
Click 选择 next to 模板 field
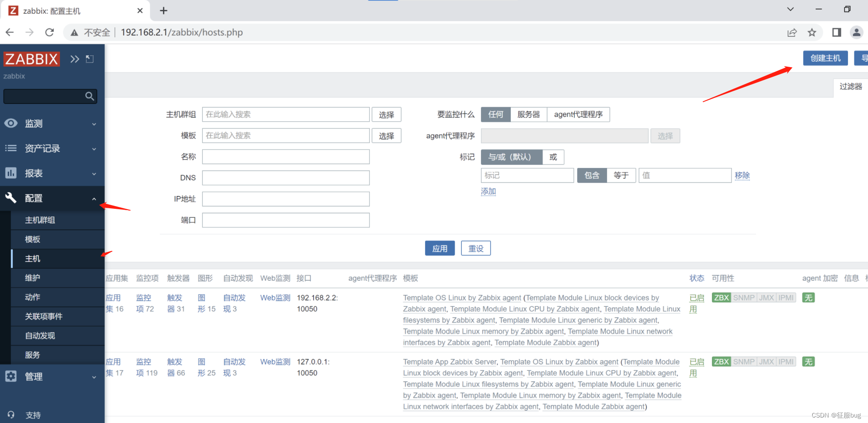387,136
